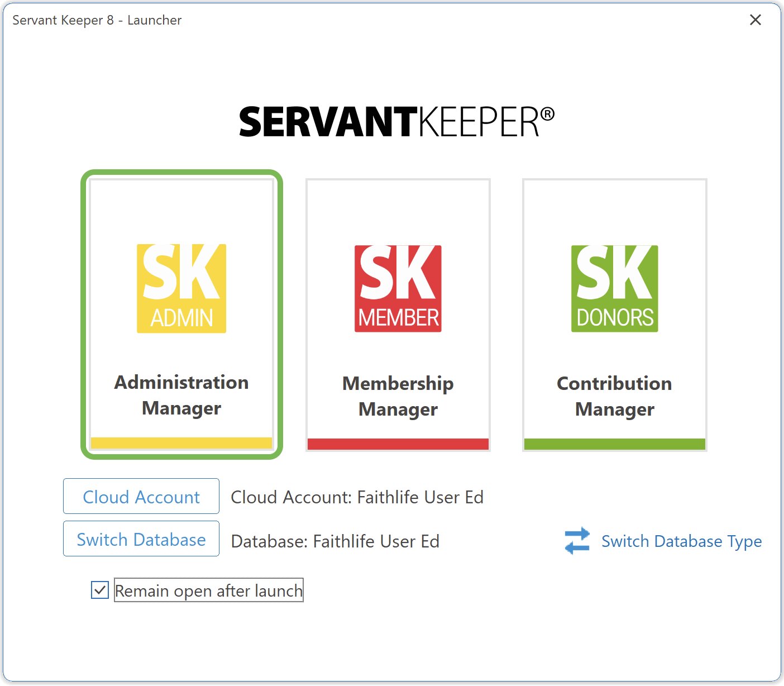Click the red bar under Membership Manager
Viewport: 784px width, 686px height.
tap(398, 444)
